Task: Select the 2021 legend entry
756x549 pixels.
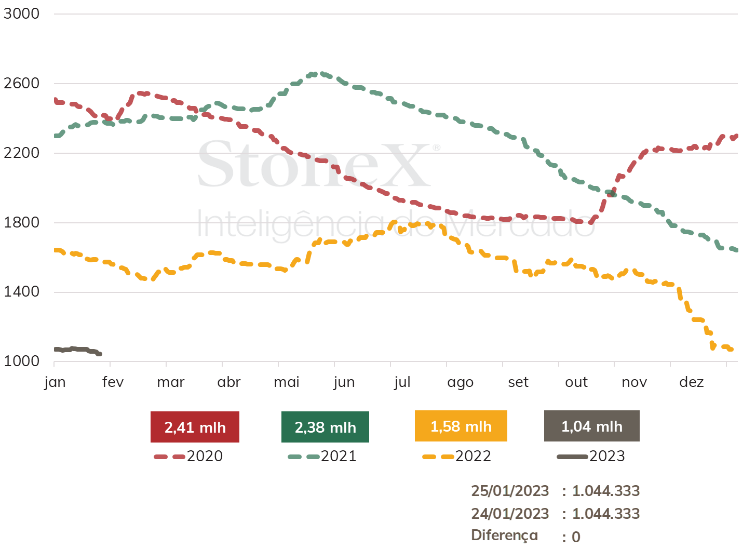Action: [322, 456]
